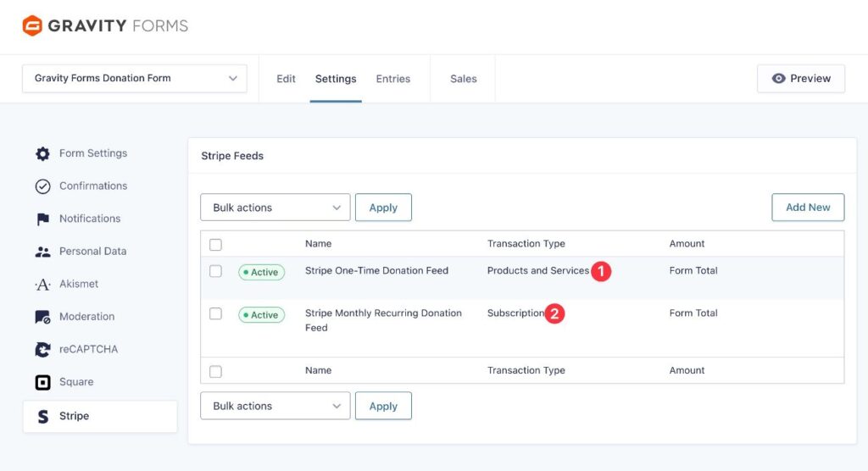Open the top Bulk actions dropdown
This screenshot has height=471, width=868.
[275, 208]
